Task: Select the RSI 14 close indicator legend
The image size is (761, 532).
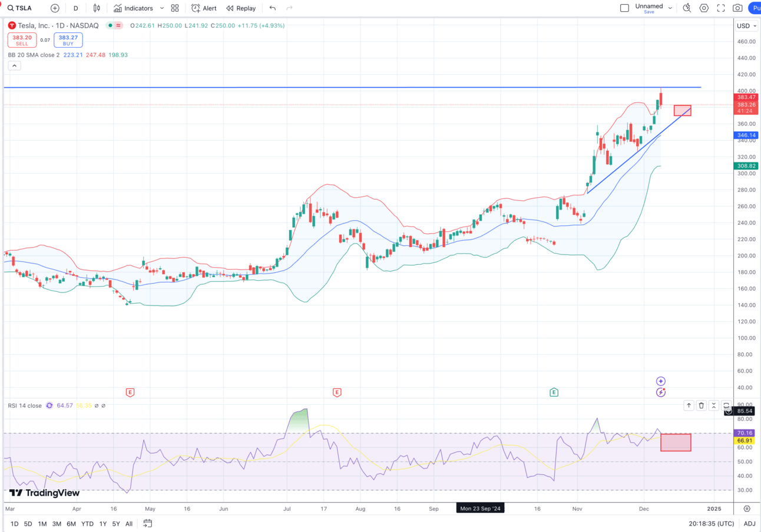Action: click(x=25, y=405)
